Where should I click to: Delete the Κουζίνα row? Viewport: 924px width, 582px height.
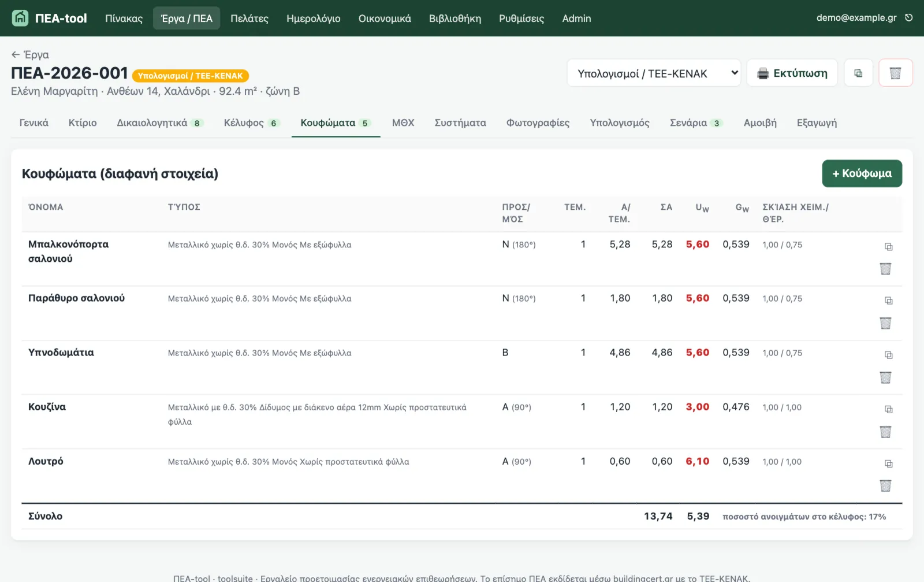(885, 432)
